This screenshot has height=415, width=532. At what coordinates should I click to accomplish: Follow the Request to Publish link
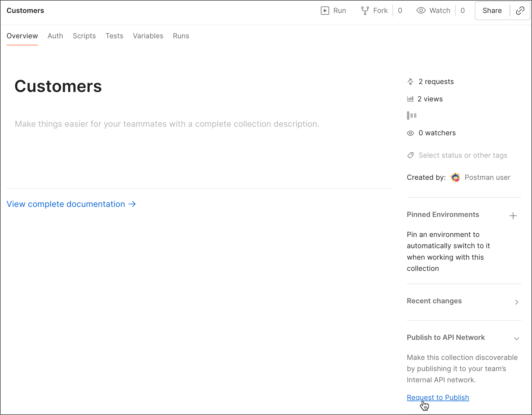pyautogui.click(x=438, y=397)
